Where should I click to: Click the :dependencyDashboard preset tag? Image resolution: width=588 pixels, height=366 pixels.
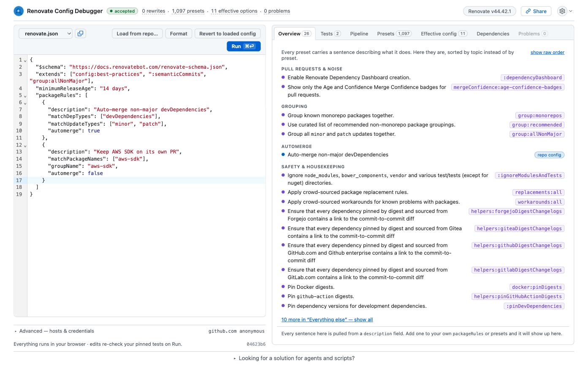point(533,78)
